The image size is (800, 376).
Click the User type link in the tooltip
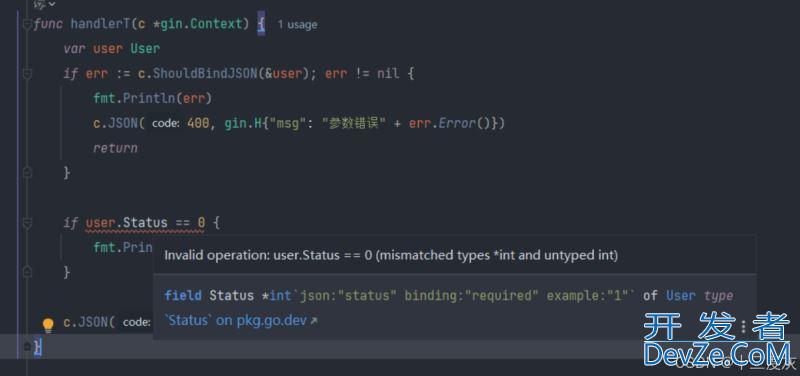click(x=681, y=295)
